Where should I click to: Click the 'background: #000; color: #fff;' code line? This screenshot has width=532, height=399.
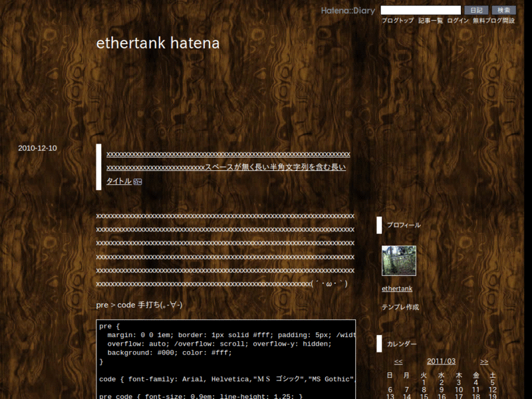coord(170,353)
